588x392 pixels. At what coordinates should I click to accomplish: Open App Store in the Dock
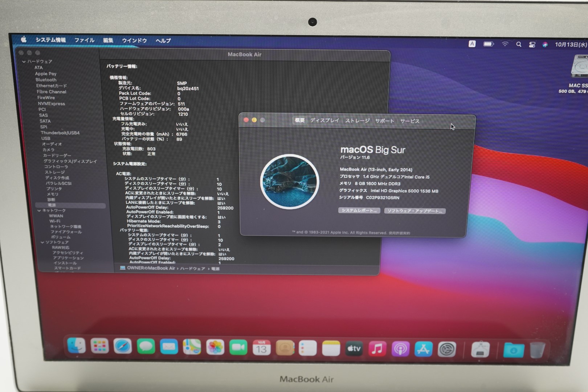[423, 350]
